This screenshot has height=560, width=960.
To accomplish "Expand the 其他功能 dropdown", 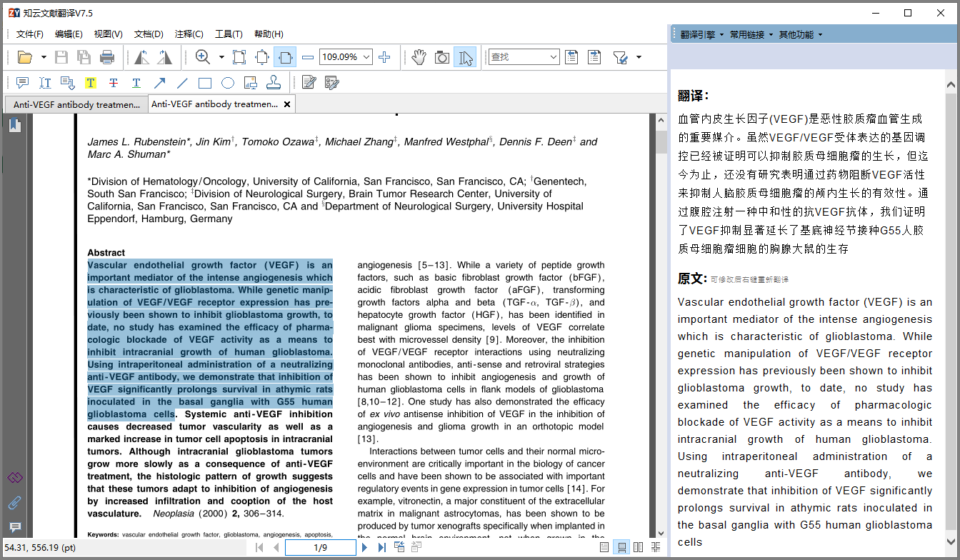I will 800,34.
